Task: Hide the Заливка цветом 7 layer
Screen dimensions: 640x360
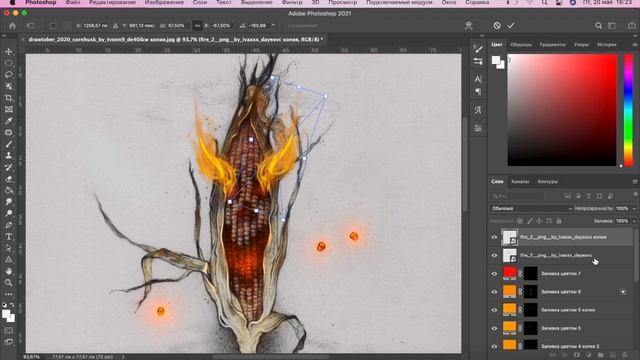Action: [x=494, y=273]
